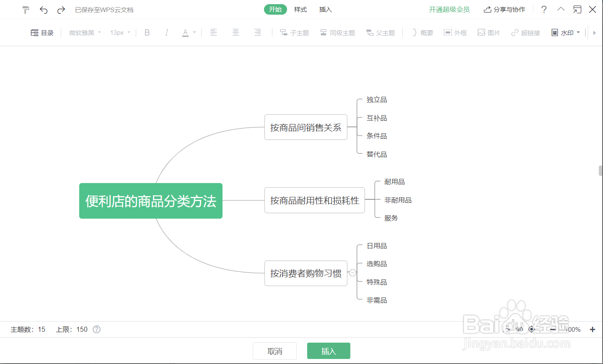The width and height of the screenshot is (603, 364).
Task: Select the 互补品 leaf node
Action: click(x=377, y=118)
